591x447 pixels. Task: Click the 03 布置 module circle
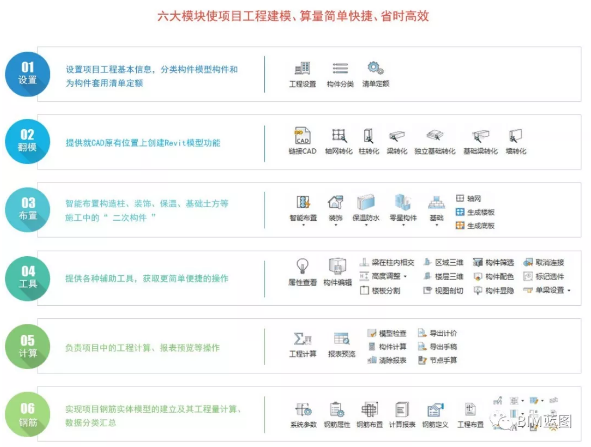pos(28,210)
